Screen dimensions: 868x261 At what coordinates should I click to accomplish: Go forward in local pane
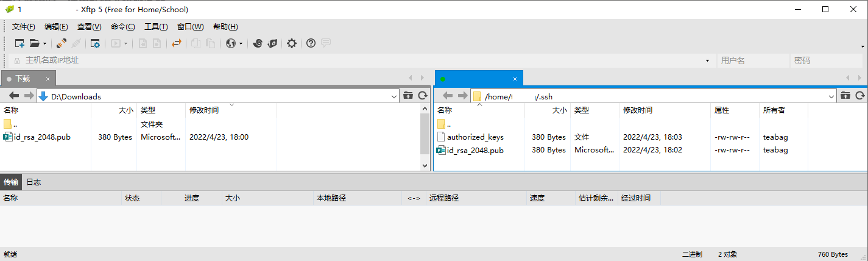[29, 96]
